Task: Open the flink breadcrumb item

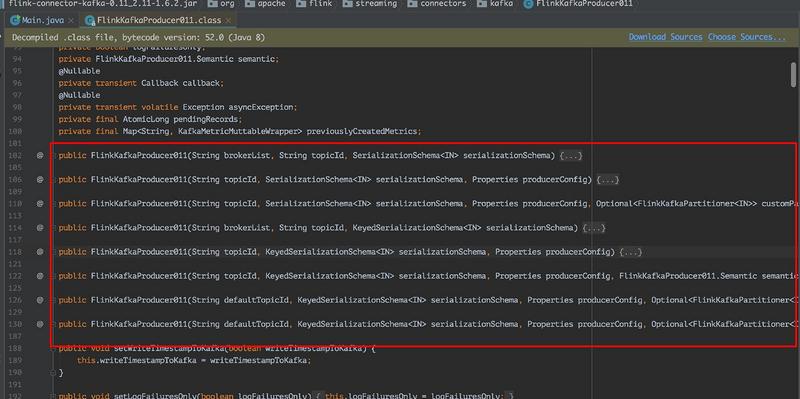Action: (x=320, y=4)
